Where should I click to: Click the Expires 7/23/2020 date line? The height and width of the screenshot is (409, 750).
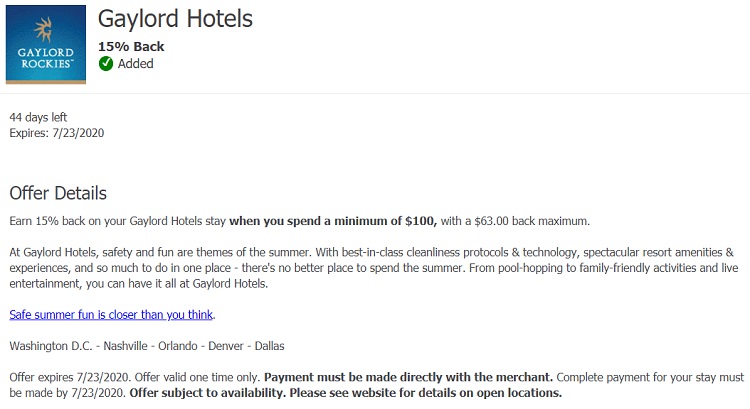click(56, 133)
